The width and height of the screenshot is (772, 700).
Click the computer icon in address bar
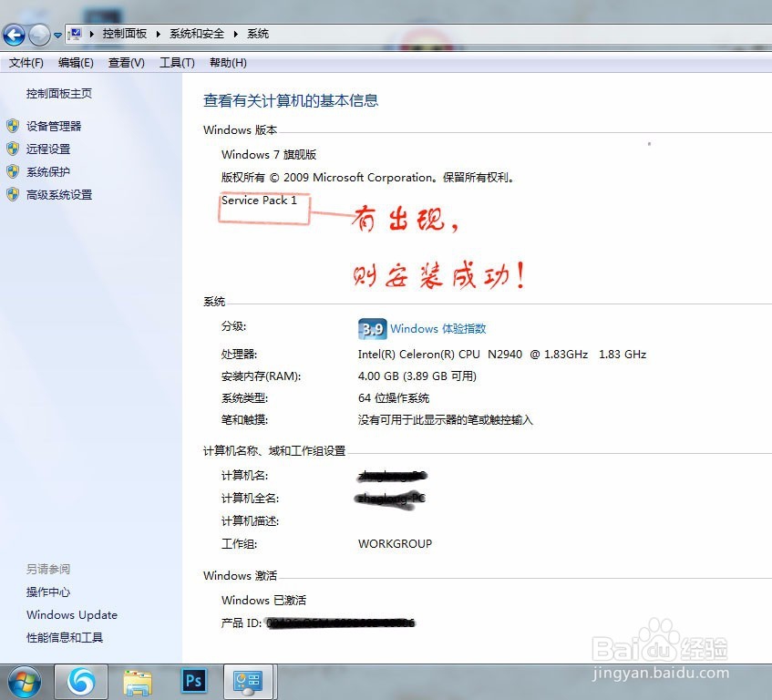(75, 34)
